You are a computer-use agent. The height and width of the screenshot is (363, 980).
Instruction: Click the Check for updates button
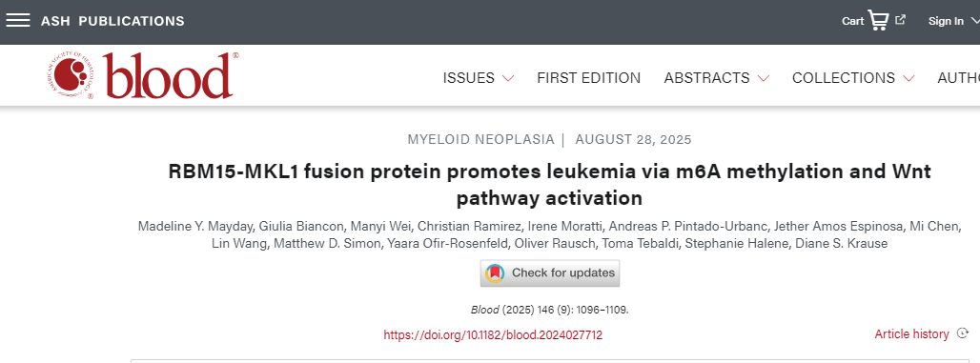click(x=550, y=273)
